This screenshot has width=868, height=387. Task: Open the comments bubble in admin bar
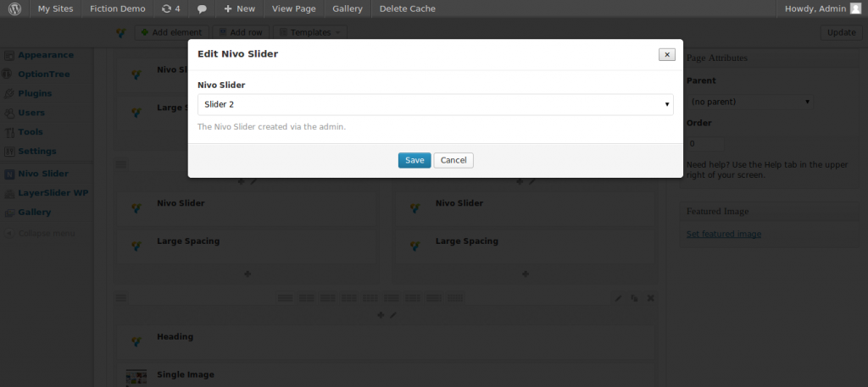(202, 8)
